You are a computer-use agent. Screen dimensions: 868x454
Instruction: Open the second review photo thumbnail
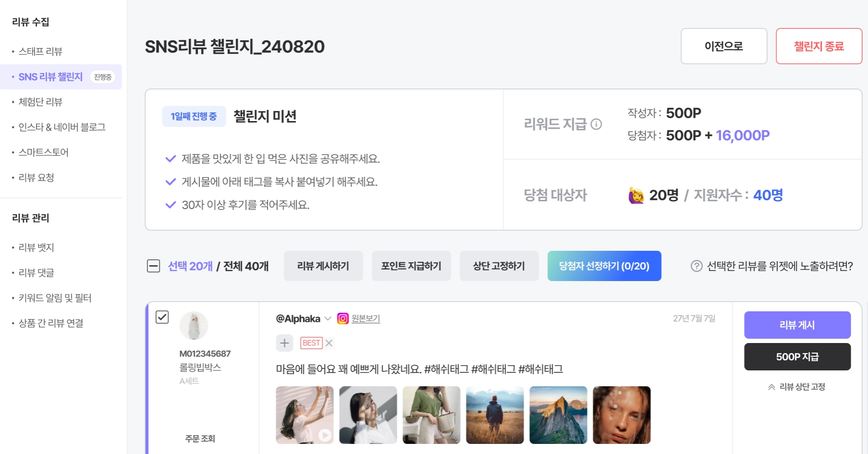(368, 415)
